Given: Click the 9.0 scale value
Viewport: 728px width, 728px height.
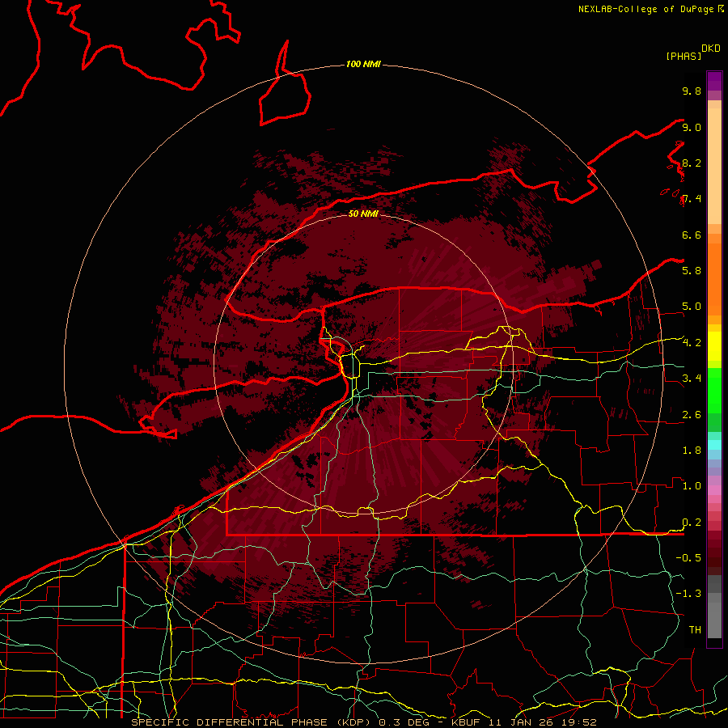Looking at the screenshot, I should pos(692,128).
